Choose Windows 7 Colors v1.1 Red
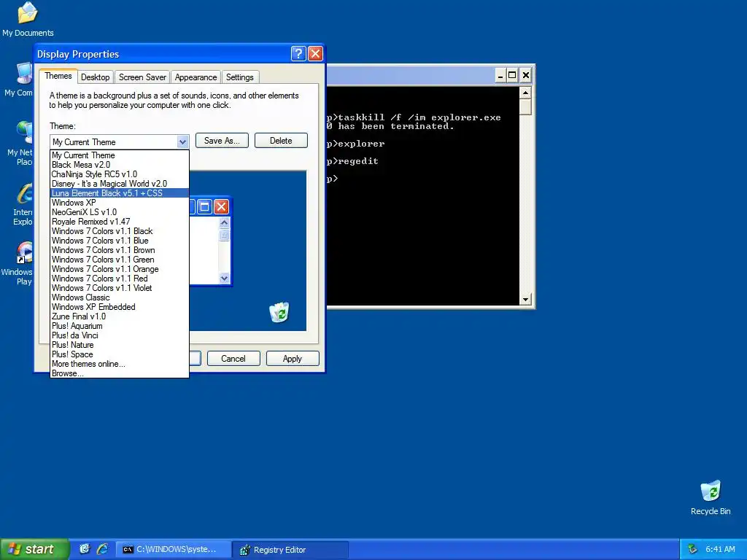 pyautogui.click(x=120, y=279)
